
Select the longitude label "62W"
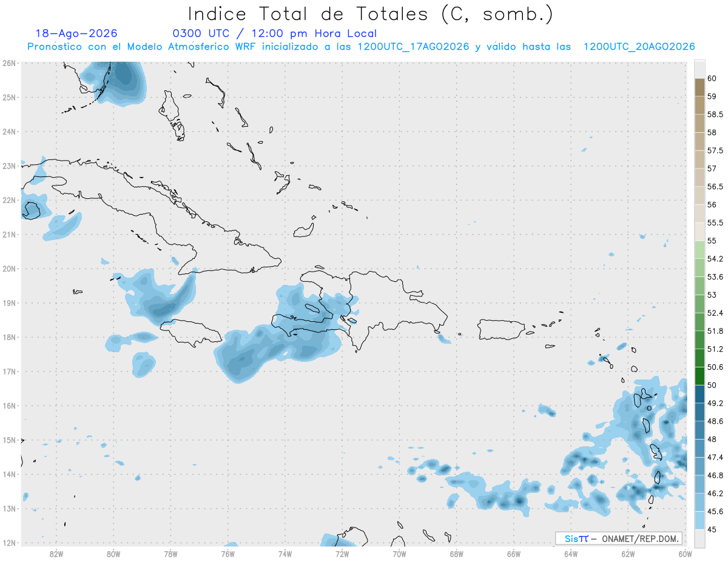click(629, 554)
